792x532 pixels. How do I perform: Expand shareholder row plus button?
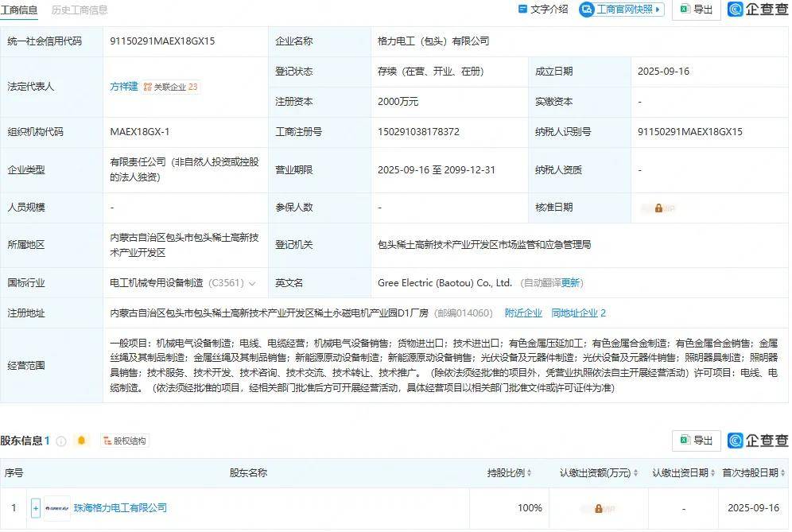[x=35, y=508]
